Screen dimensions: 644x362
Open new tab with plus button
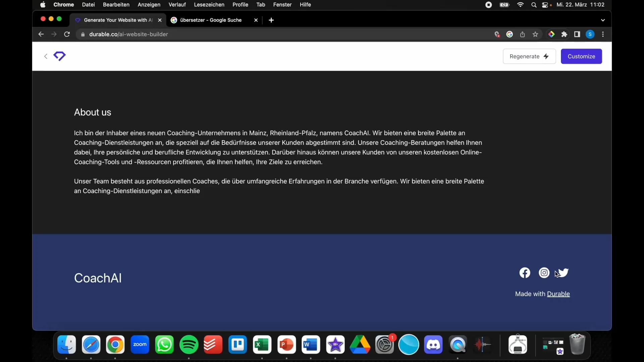point(271,20)
